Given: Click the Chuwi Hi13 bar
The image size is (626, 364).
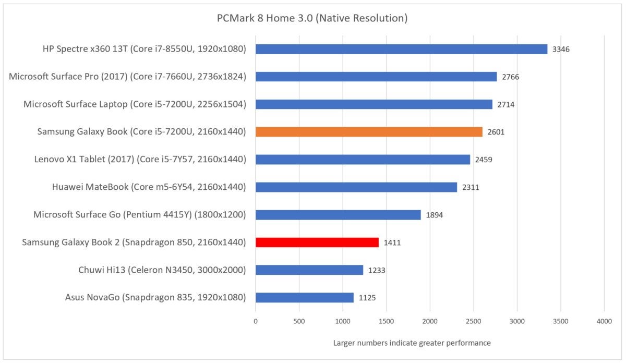Looking at the screenshot, I should click(309, 270).
